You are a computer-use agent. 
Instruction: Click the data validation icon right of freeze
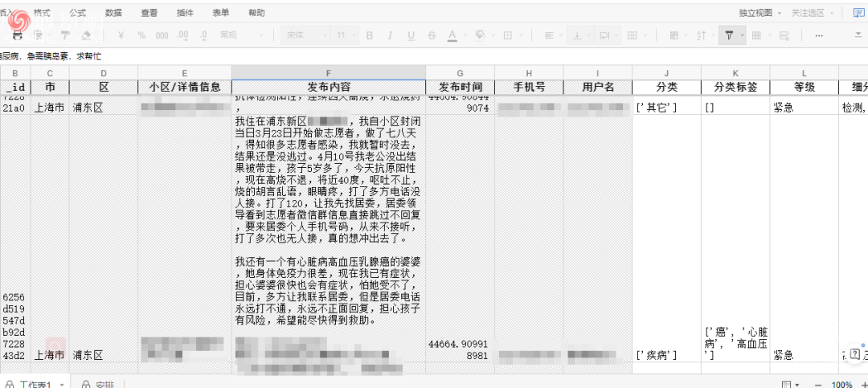[784, 35]
